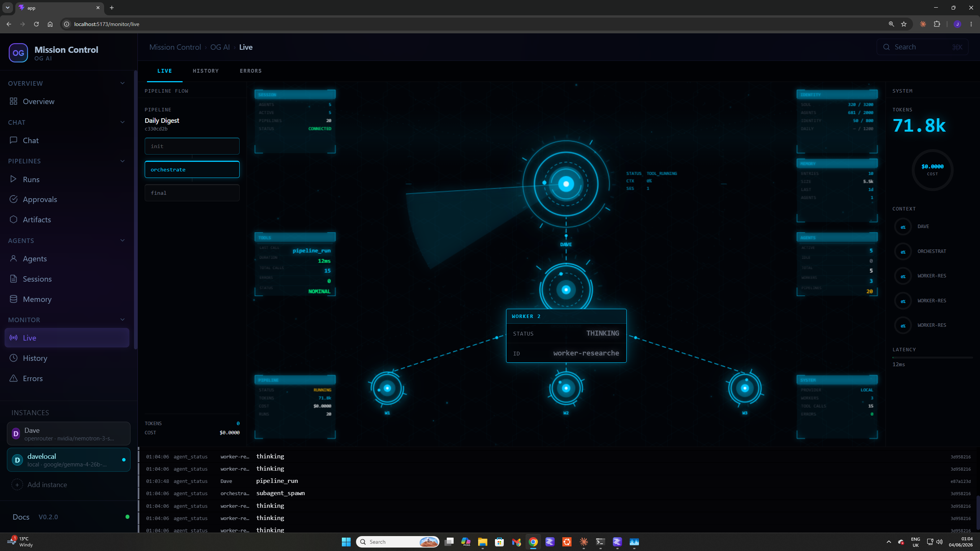980x551 pixels.
Task: Select the orchestrate pipeline step
Action: (192, 170)
